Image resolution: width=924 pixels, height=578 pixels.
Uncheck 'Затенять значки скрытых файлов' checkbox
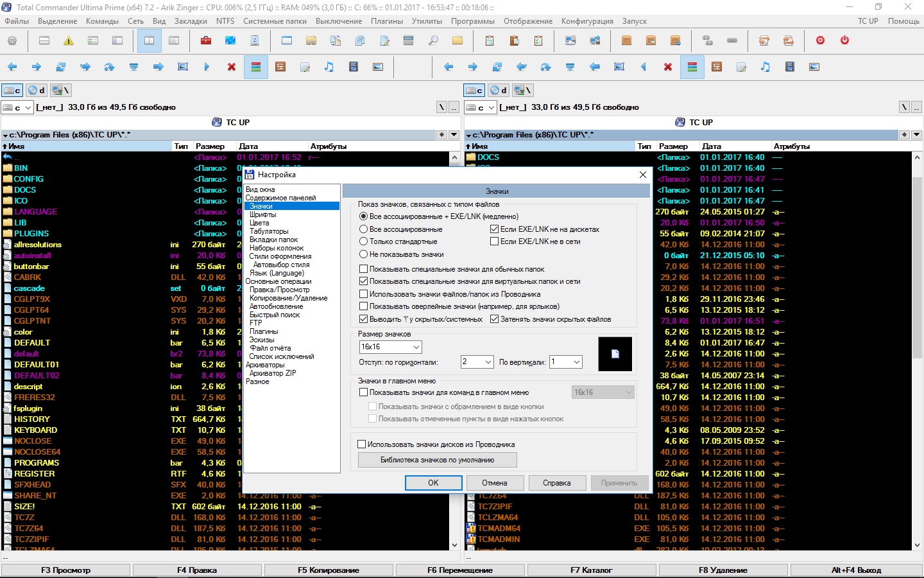pos(494,319)
